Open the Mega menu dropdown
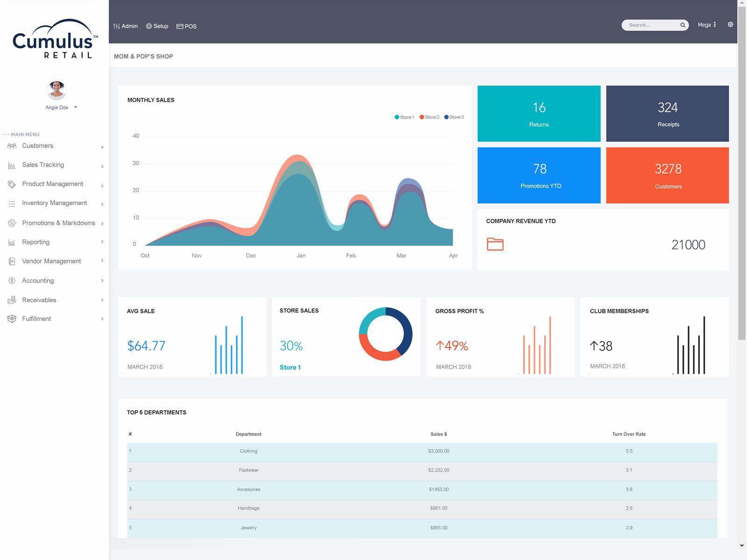 click(706, 25)
